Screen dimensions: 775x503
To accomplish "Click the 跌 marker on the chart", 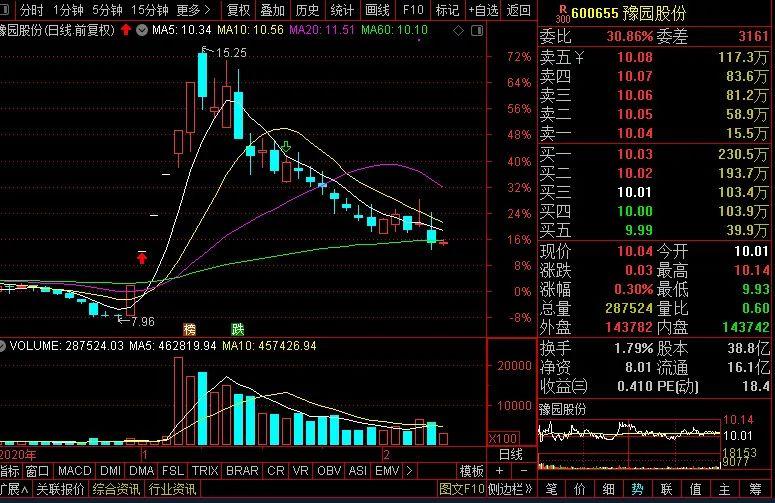I will [237, 329].
